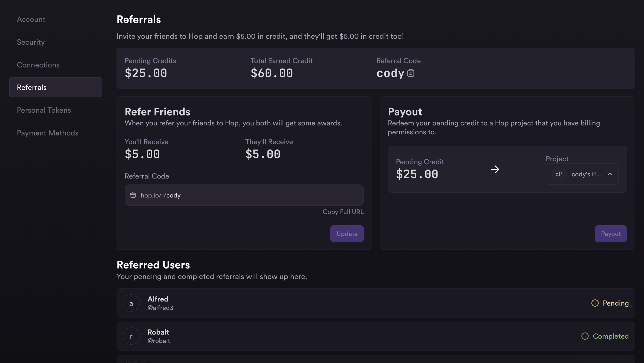The width and height of the screenshot is (644, 363).
Task: Click Alfred's avatar circle
Action: [x=131, y=303]
